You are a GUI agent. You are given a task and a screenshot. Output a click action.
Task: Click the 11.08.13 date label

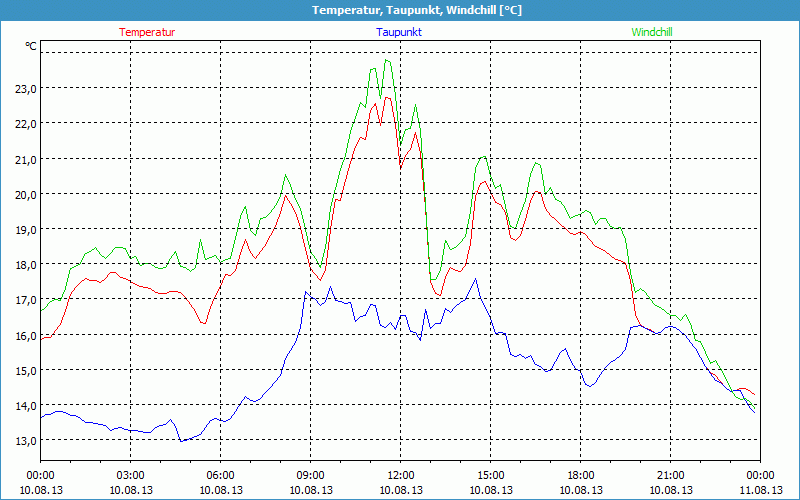(x=760, y=490)
